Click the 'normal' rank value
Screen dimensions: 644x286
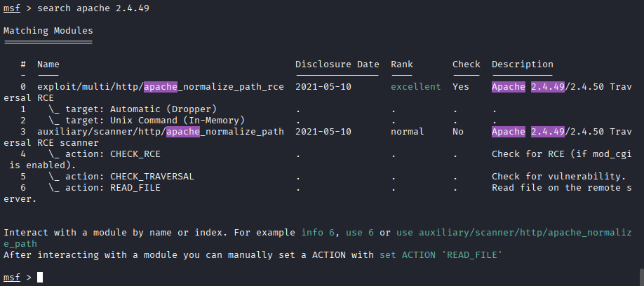click(408, 132)
